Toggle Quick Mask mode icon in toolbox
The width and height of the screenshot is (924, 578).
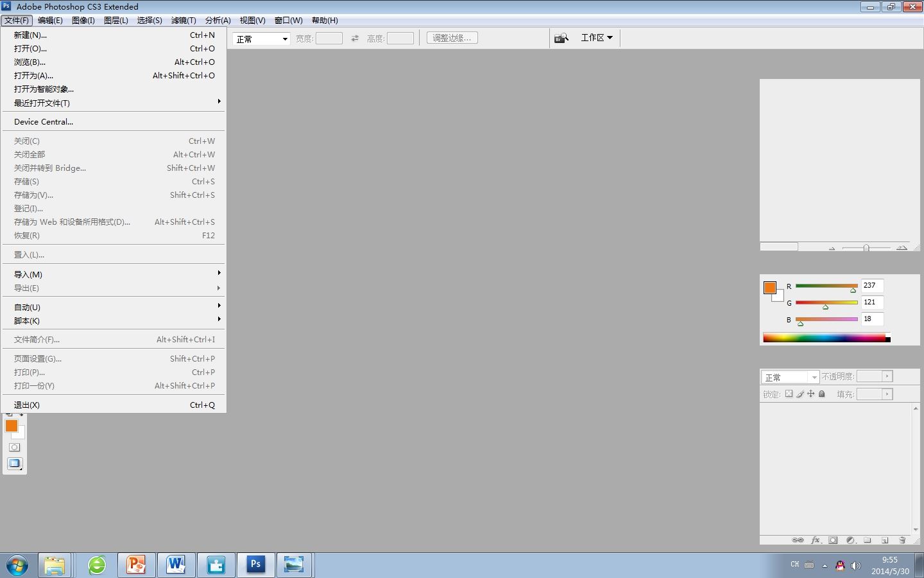click(14, 448)
